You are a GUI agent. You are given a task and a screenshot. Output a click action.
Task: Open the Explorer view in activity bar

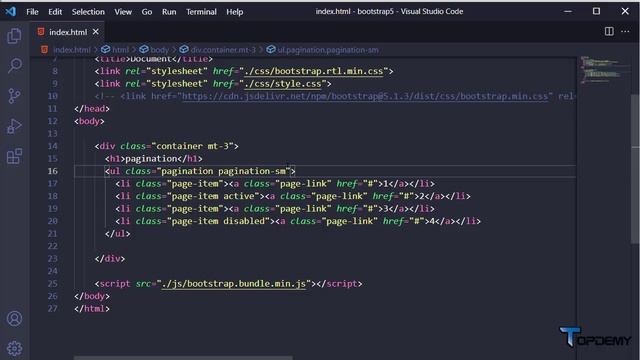pos(14,36)
